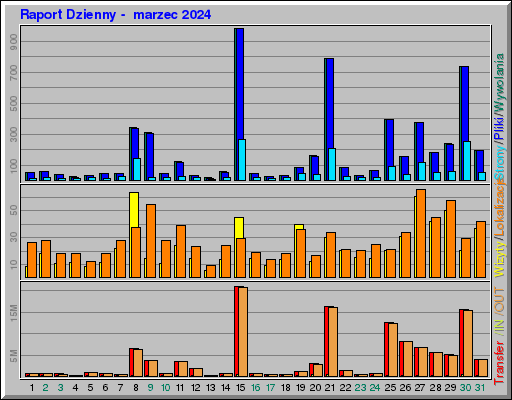Click the 'Wizyty' legend label
The width and height of the screenshot is (512, 400).
tap(499, 258)
